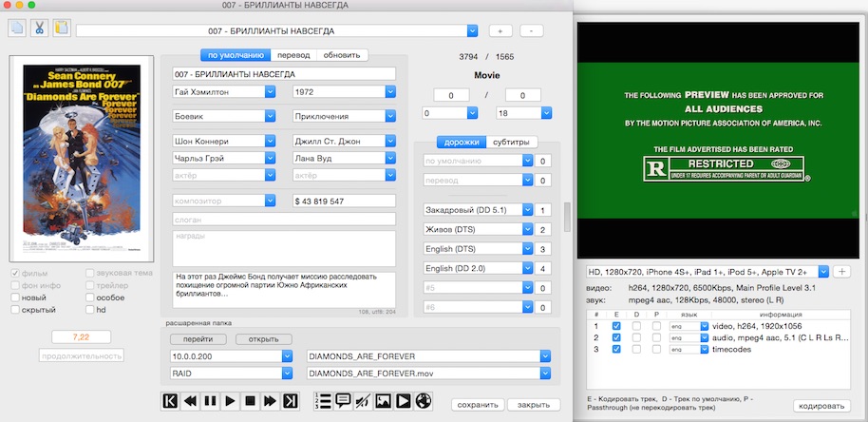Viewport: 868px width, 422px height.
Task: Switch to the 'дорожки' tab
Action: (x=462, y=143)
